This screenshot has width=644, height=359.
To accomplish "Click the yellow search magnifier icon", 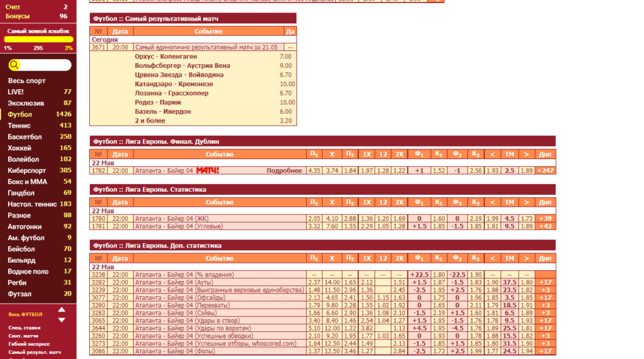I will pyautogui.click(x=14, y=65).
